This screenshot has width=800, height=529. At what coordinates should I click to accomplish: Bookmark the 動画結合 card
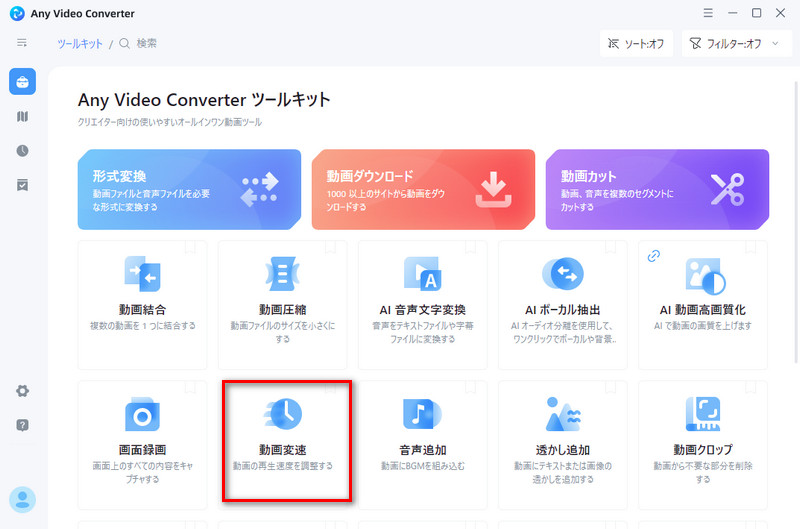pos(190,247)
